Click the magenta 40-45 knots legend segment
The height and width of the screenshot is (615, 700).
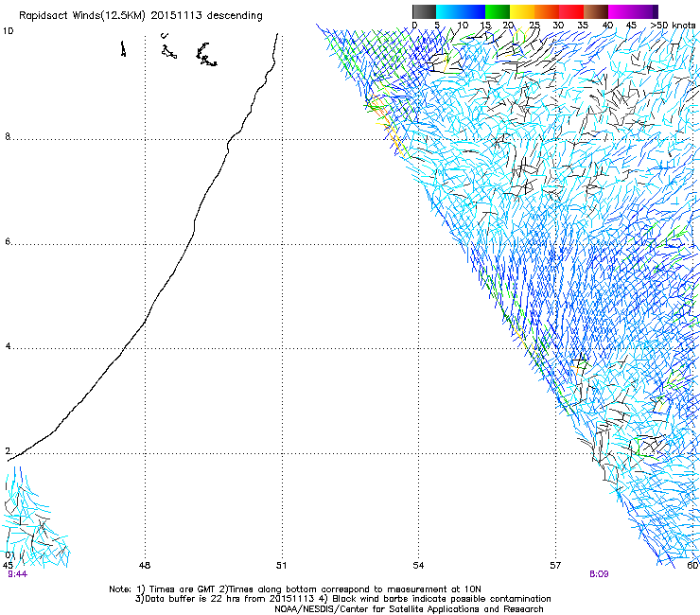pos(621,11)
